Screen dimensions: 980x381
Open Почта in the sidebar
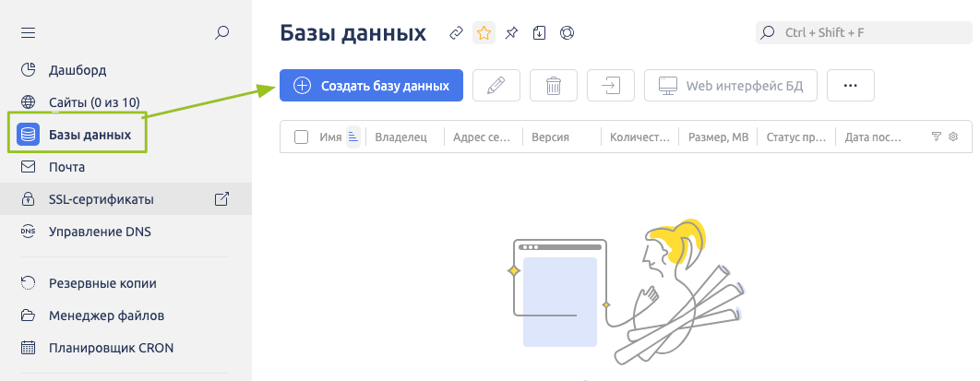[66, 167]
